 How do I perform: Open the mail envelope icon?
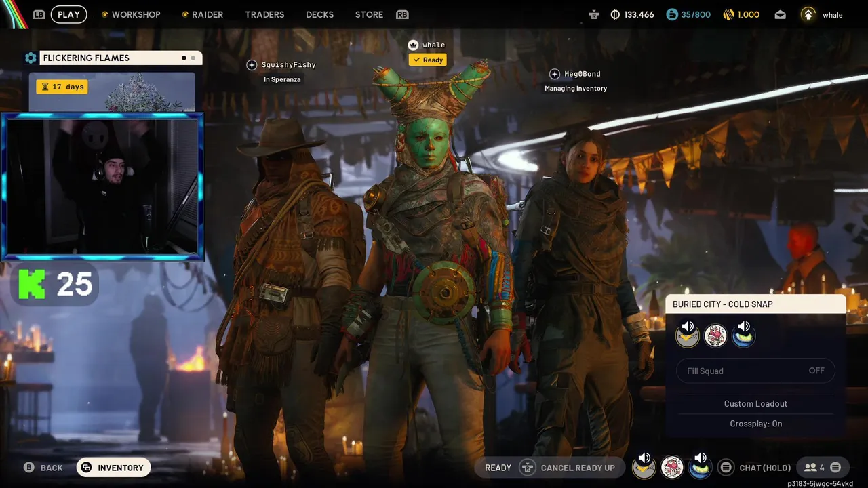781,14
